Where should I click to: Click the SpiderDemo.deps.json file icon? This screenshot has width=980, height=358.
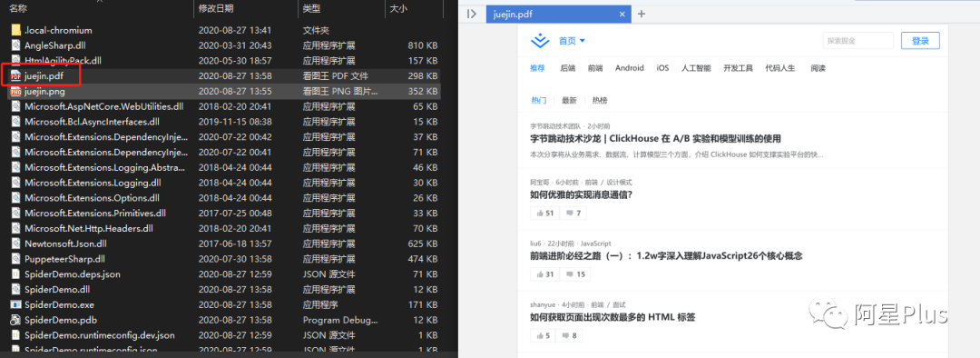(x=15, y=274)
